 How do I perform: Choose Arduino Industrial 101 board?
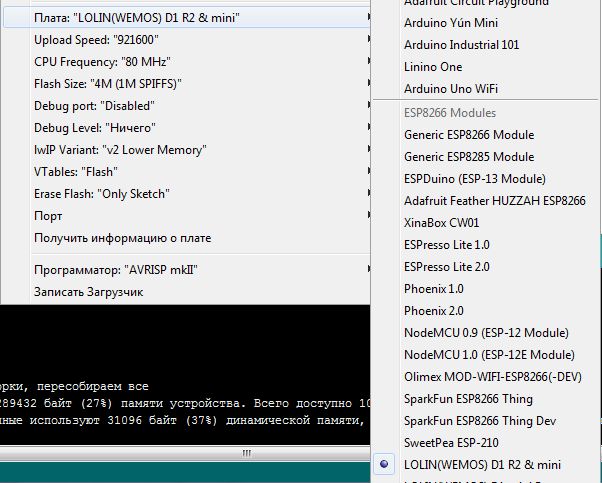486,45
